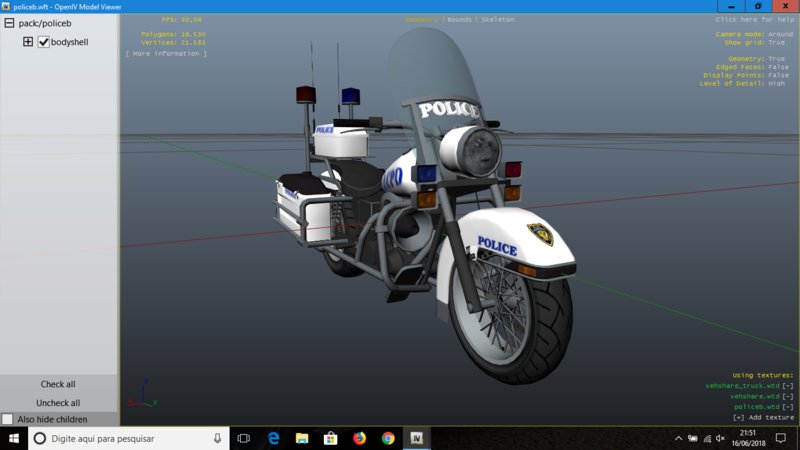Click the FPS counter readout
The width and height of the screenshot is (800, 450).
pos(181,19)
